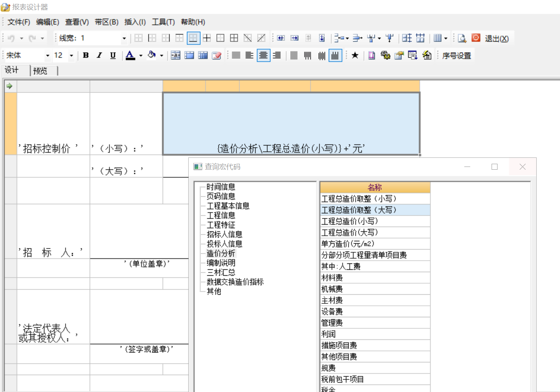Open fill color dropdown arrow
Image resolution: width=560 pixels, height=392 pixels.
(x=162, y=56)
